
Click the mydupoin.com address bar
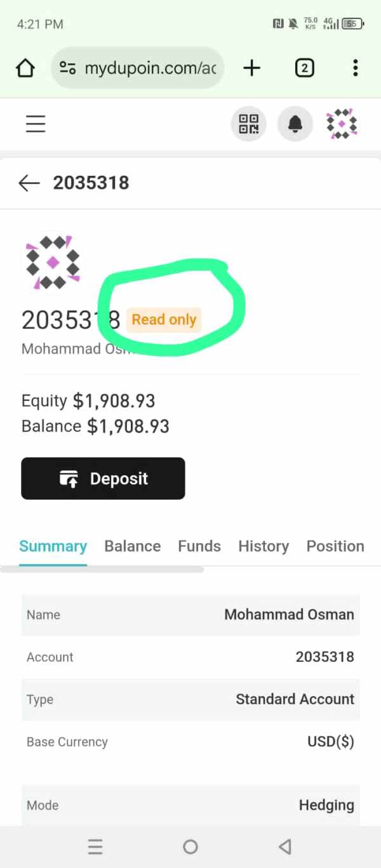[150, 68]
